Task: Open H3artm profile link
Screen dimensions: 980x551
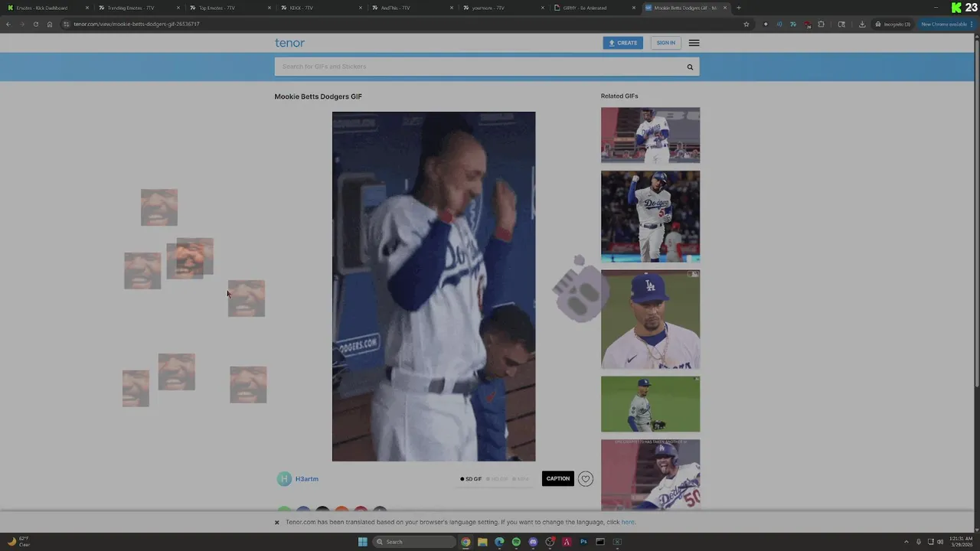Action: [307, 479]
